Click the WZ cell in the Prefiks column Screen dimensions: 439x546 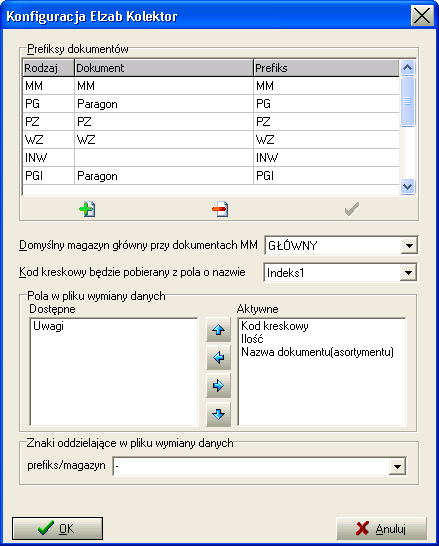click(x=327, y=140)
